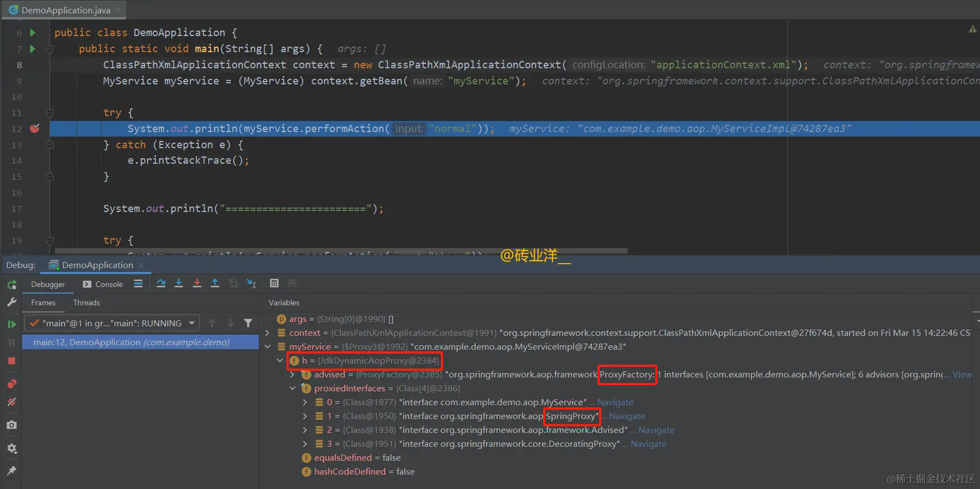Click Run to Cursor icon
Image resolution: width=980 pixels, height=489 pixels.
click(x=252, y=284)
